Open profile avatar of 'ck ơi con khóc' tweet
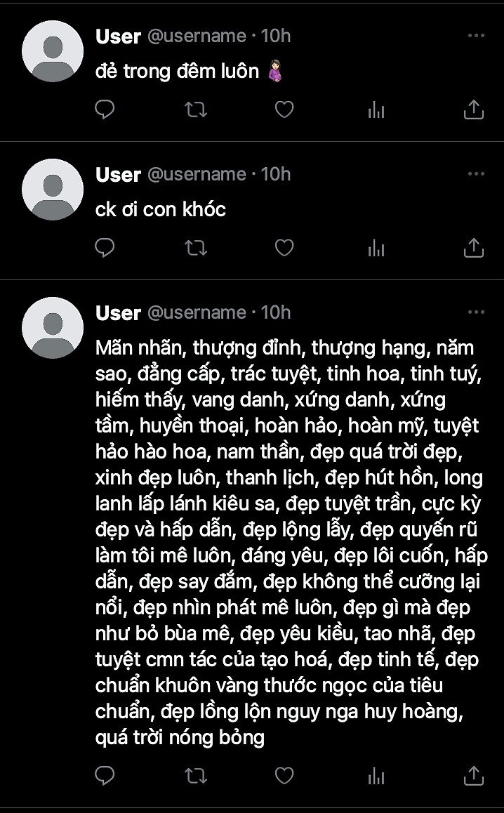504x813 pixels. pyautogui.click(x=53, y=190)
